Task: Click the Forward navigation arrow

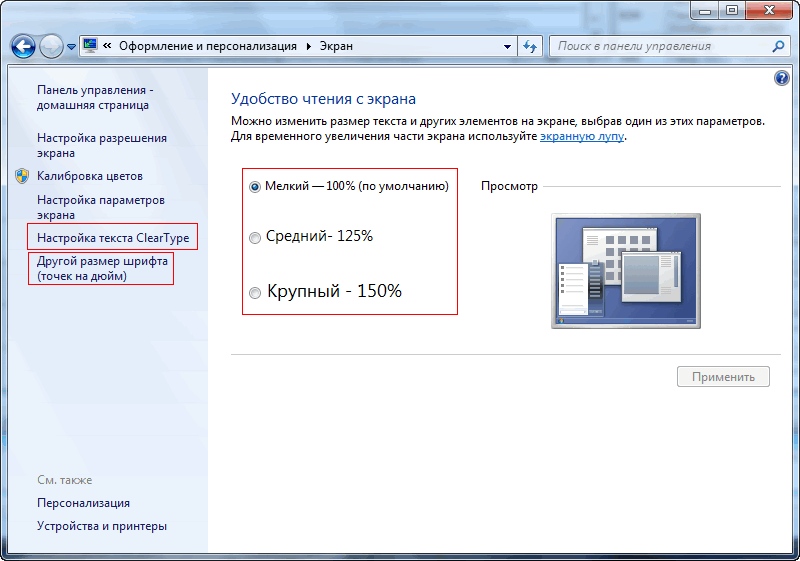Action: (x=51, y=47)
